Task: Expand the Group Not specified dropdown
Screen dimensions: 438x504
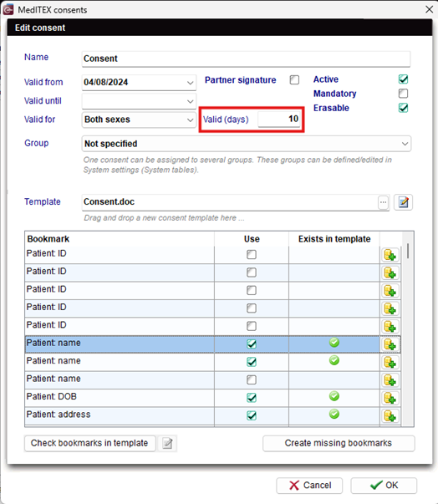Action: pos(405,144)
